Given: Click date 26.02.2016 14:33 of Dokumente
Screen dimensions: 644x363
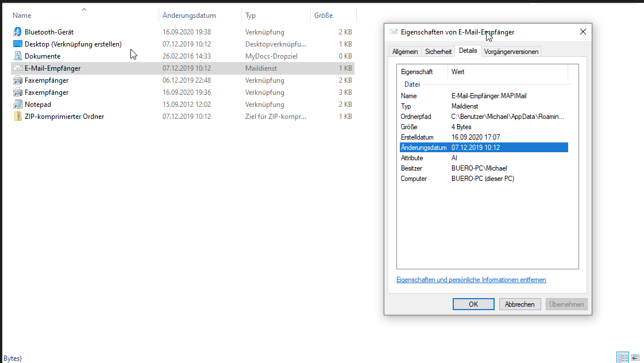Looking at the screenshot, I should coord(187,56).
